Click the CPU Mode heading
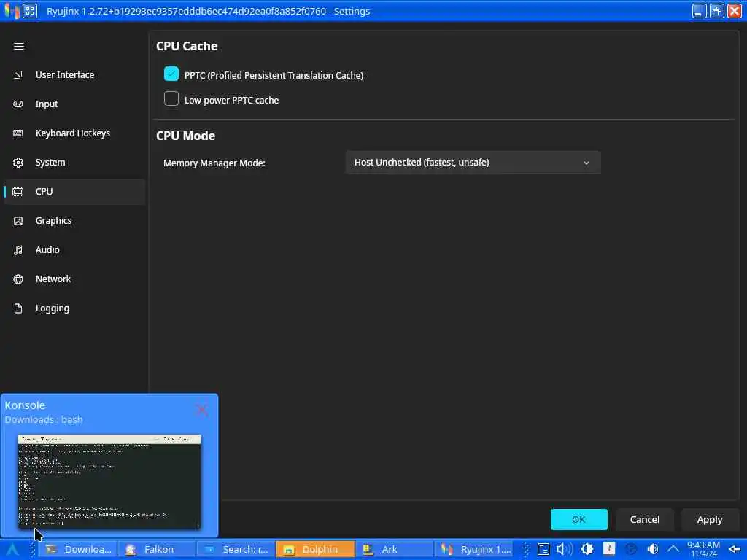747x560 pixels. [186, 136]
